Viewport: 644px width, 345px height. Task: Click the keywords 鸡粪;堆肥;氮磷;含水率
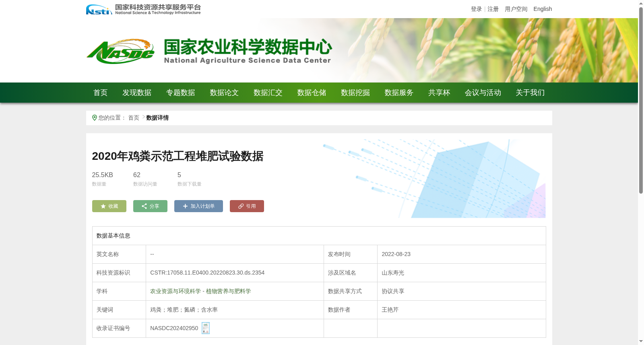184,310
